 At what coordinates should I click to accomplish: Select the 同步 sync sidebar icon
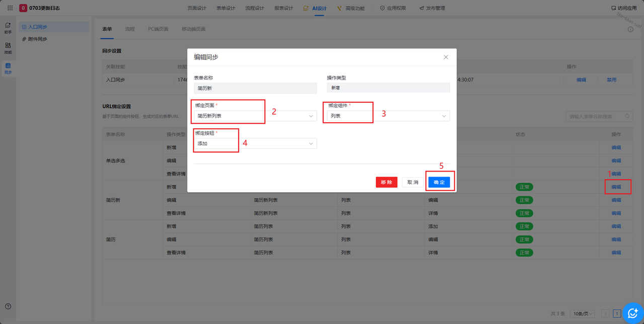(8, 68)
